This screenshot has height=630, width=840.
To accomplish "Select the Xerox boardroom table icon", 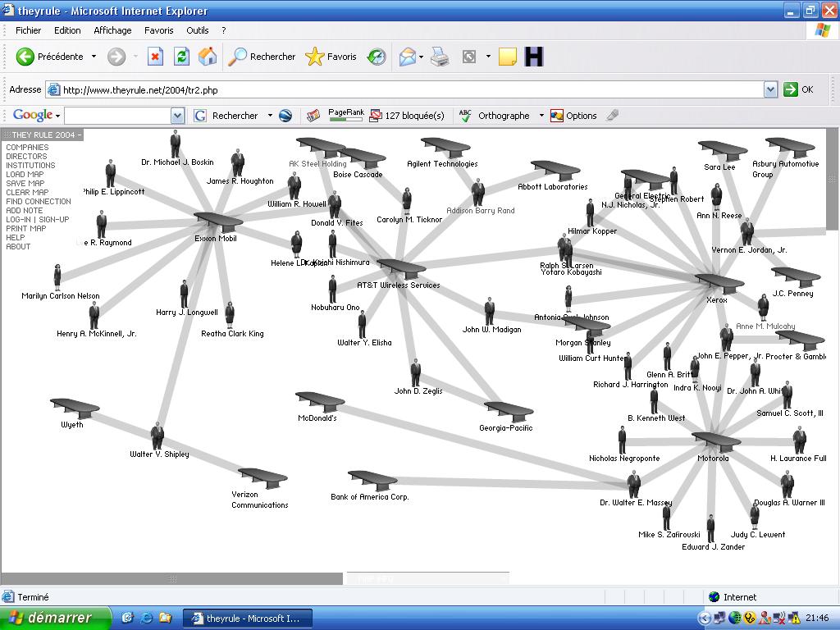I will pyautogui.click(x=719, y=283).
